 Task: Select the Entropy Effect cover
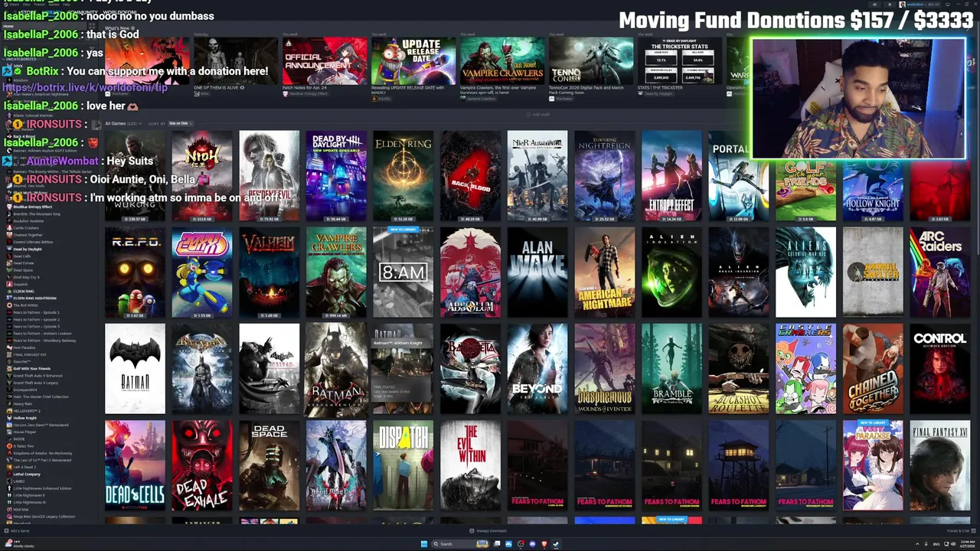coord(671,176)
